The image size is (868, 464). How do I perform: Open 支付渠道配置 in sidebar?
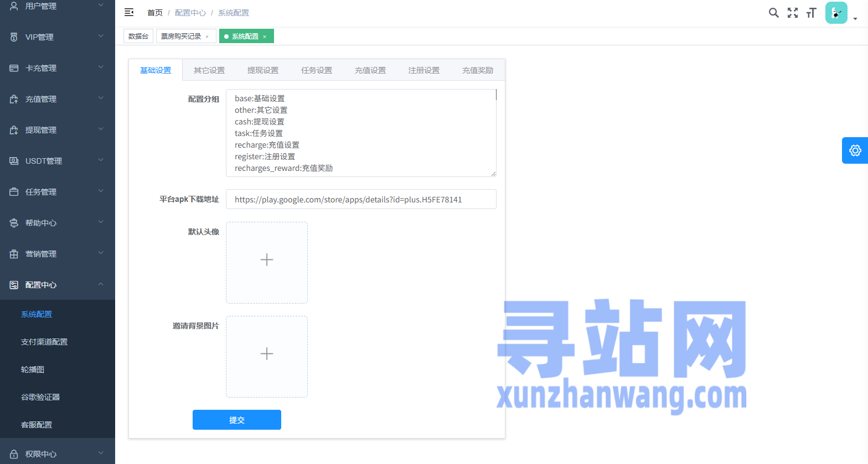point(44,342)
